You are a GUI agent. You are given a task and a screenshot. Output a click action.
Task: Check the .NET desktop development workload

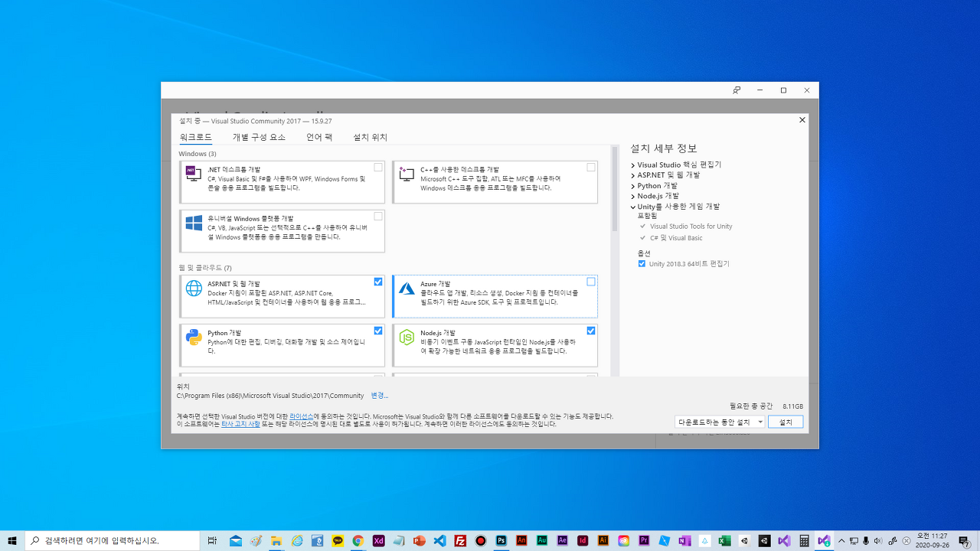tap(378, 167)
